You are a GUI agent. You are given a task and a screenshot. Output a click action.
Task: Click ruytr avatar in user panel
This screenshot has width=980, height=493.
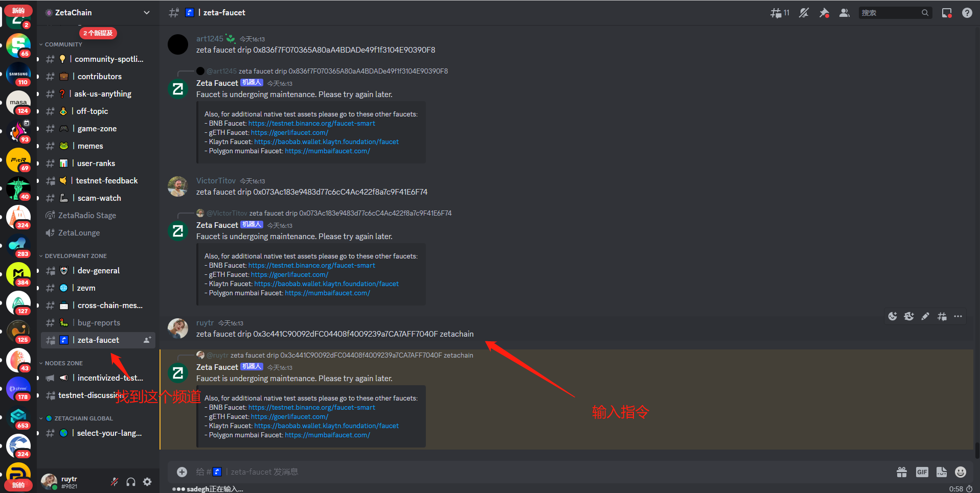49,481
